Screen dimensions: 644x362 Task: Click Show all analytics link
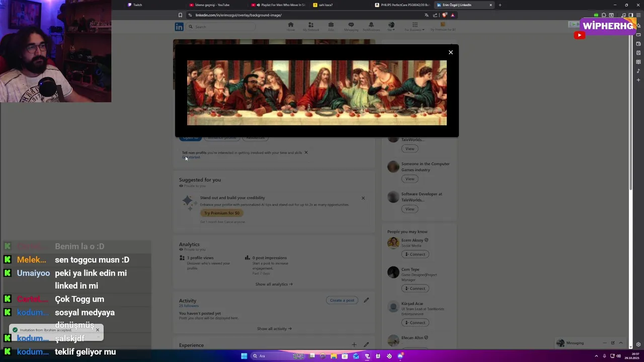pos(274,284)
